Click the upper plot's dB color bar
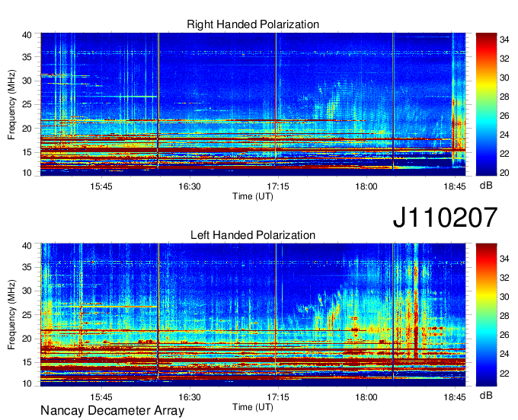Viewport: 518px width, 420px height. click(x=486, y=104)
